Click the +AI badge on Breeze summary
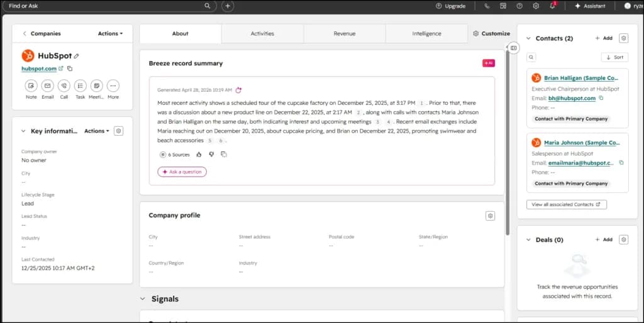Screen dimensions: 644x323 (x=488, y=63)
